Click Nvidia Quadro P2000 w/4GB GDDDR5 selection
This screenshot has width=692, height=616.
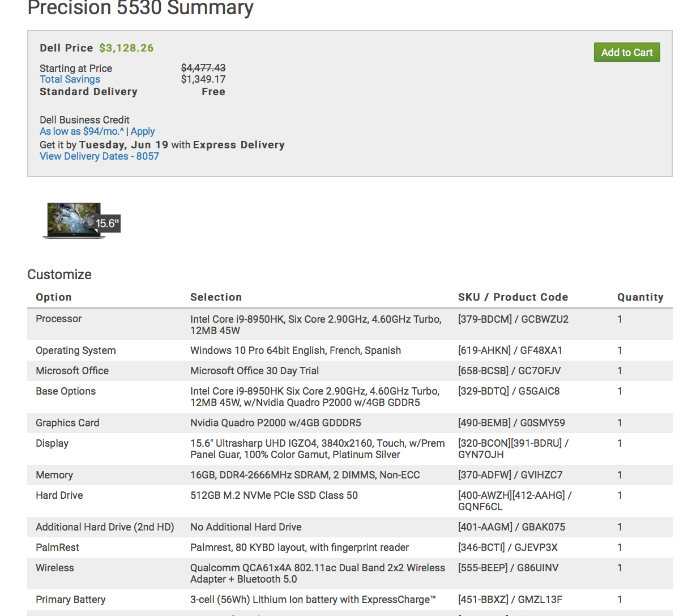276,423
